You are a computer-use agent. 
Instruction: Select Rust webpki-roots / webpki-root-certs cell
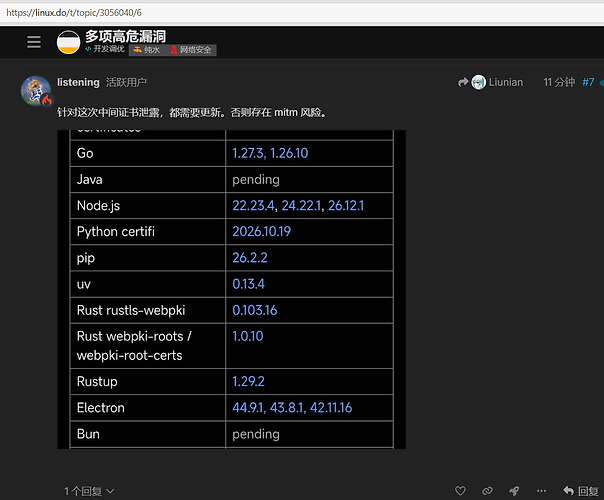[x=148, y=346]
